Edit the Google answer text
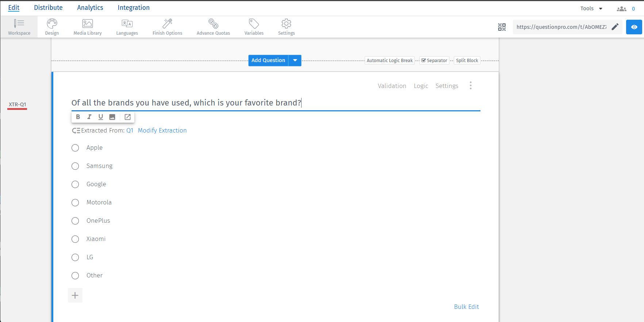This screenshot has width=644, height=322. coord(96,184)
